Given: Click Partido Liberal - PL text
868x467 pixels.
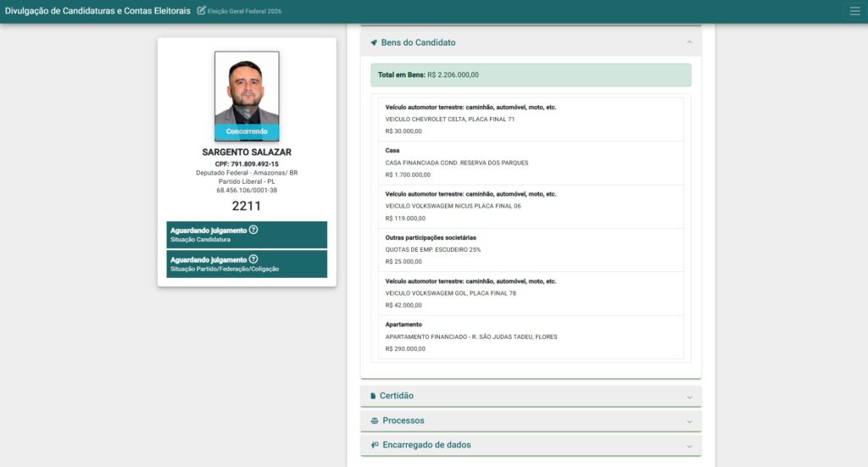Looking at the screenshot, I should tap(247, 181).
